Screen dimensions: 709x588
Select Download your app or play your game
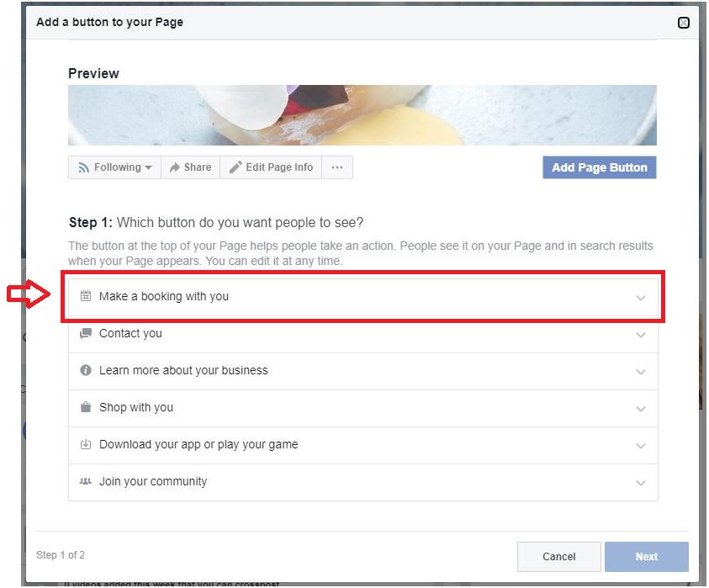(x=363, y=446)
